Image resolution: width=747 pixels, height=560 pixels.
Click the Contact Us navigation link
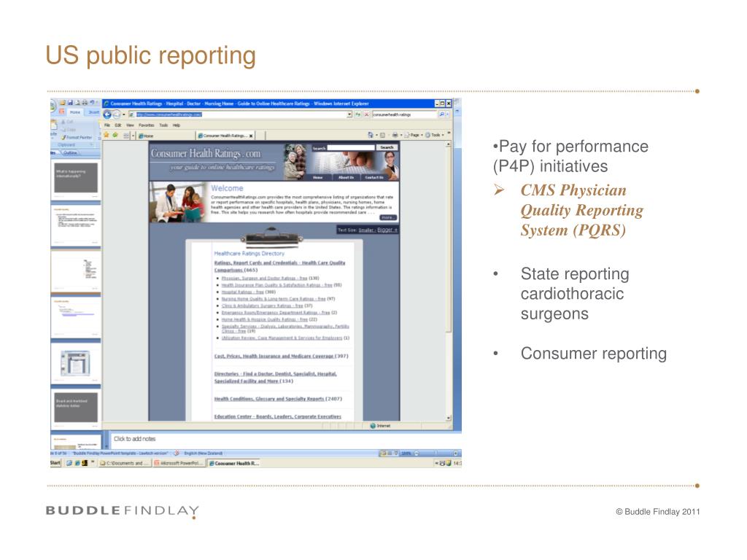[374, 177]
